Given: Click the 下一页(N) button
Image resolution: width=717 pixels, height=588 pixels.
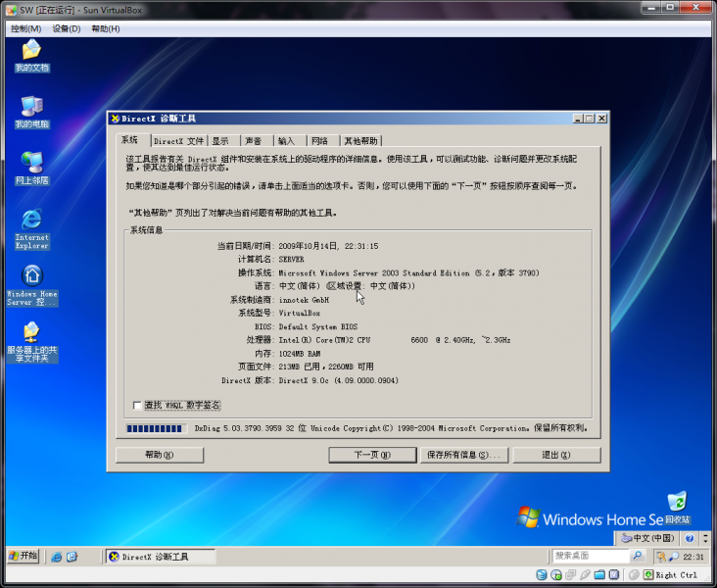Looking at the screenshot, I should point(372,455).
